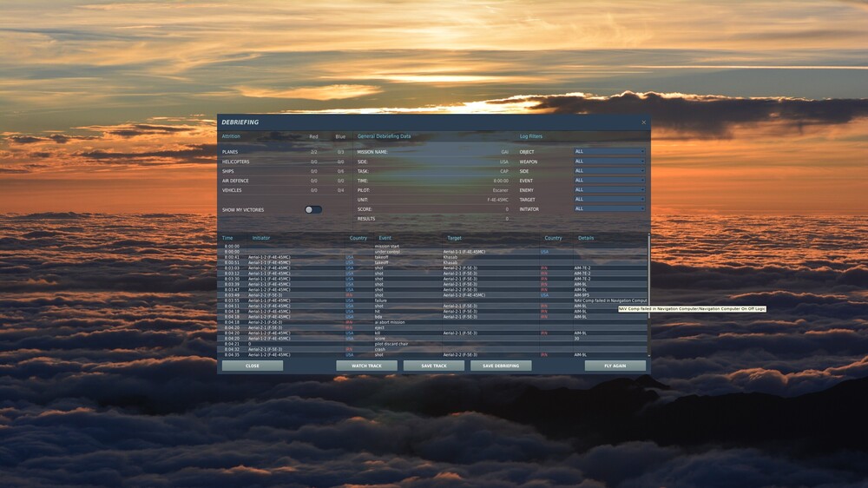Click the Country header next to Target
Screen dimensions: 868x488
point(553,238)
